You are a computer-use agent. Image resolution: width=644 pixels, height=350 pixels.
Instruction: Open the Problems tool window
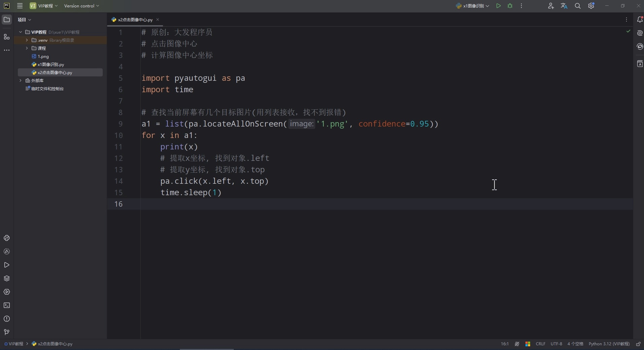pyautogui.click(x=7, y=319)
